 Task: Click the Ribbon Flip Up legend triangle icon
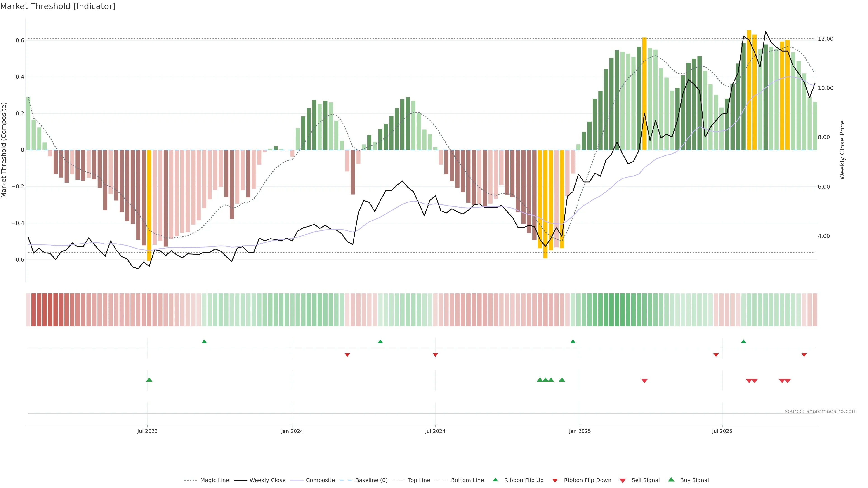[x=495, y=480]
